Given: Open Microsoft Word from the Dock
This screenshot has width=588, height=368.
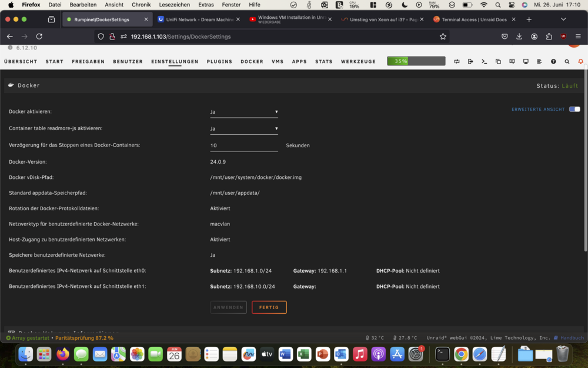Looking at the screenshot, I should click(x=285, y=354).
